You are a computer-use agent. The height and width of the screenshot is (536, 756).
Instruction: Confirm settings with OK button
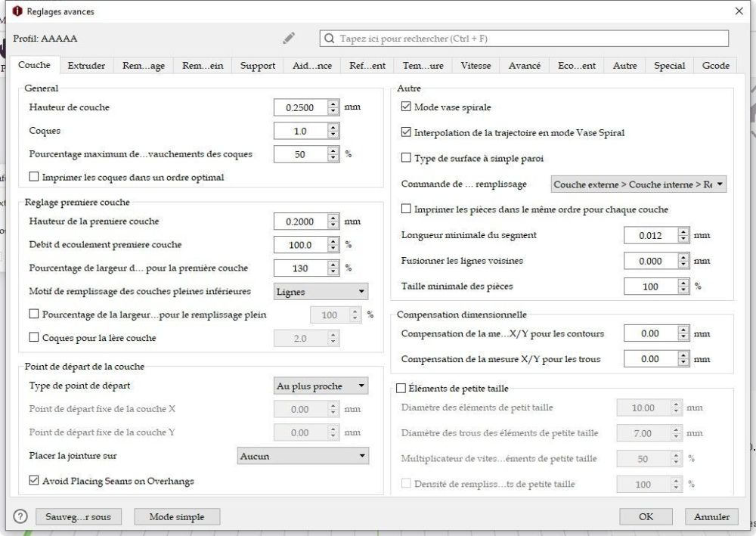coord(646,516)
